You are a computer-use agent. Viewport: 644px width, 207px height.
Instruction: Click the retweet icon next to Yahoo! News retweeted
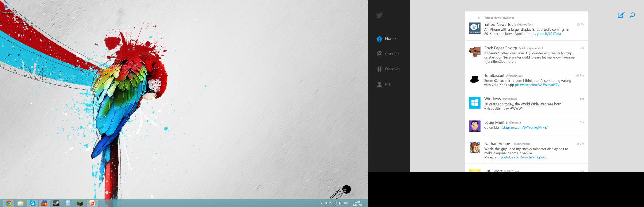click(479, 18)
